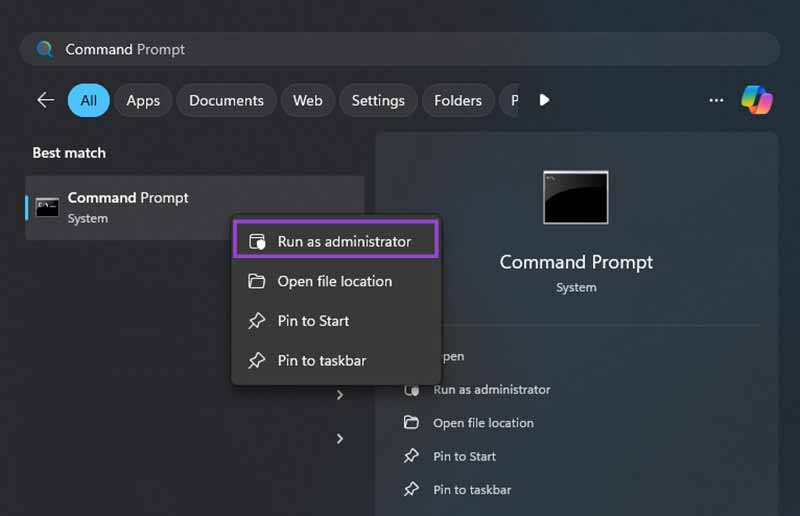Expand the lower chevron in results list
The image size is (800, 516).
pyautogui.click(x=340, y=438)
